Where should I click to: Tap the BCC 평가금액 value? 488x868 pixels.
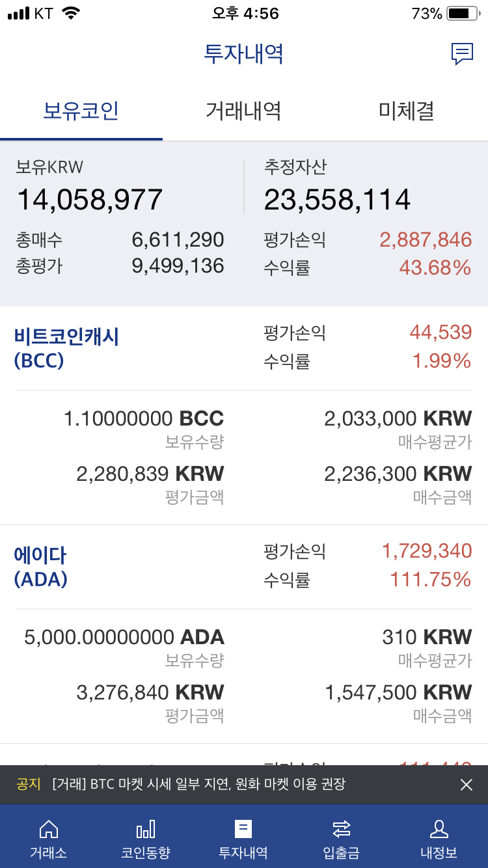[150, 474]
